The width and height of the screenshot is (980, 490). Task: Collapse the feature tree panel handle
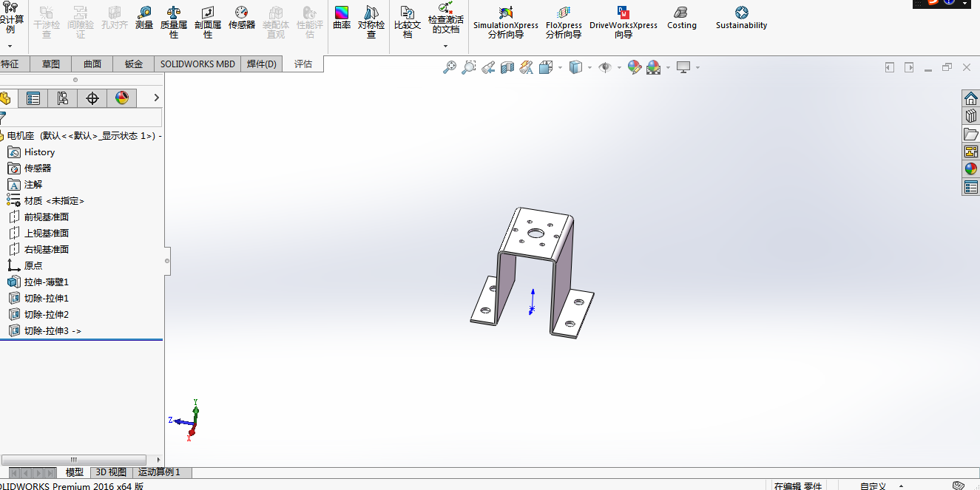click(x=167, y=261)
